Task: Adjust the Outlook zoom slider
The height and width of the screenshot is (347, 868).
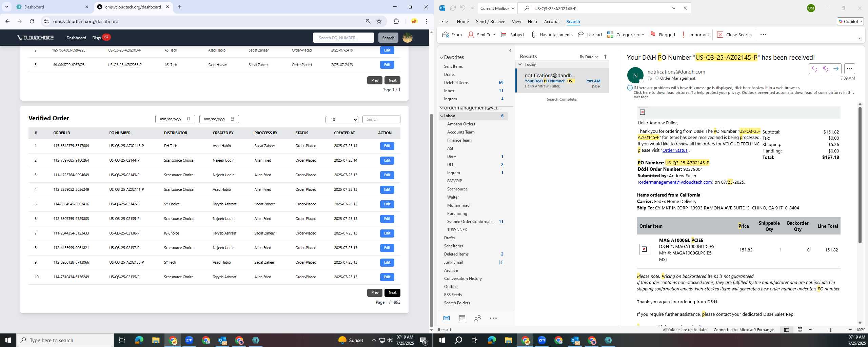Action: click(x=830, y=330)
